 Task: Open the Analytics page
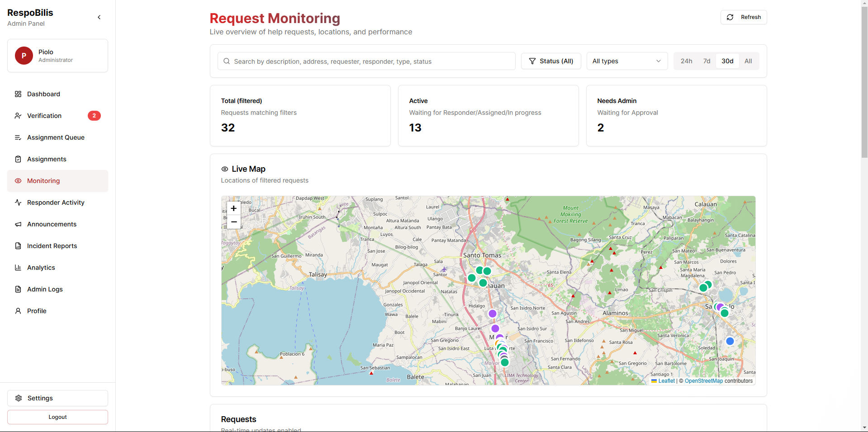[x=57, y=268]
